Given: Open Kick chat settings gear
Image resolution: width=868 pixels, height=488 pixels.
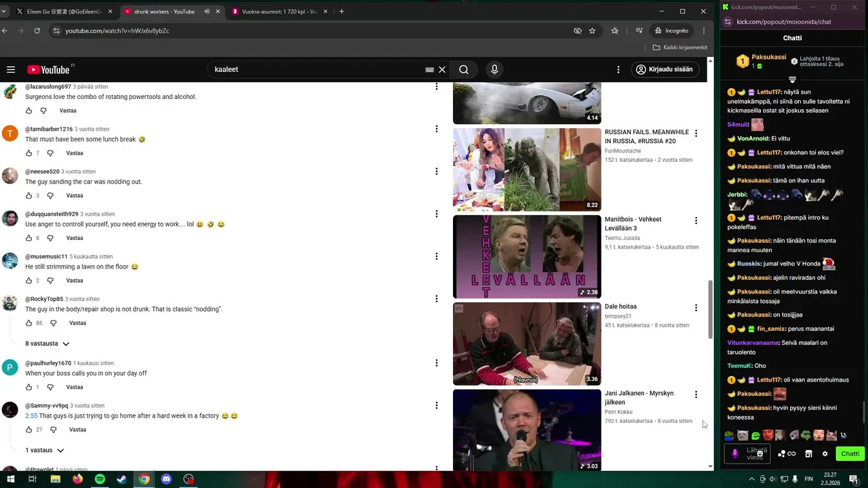Looking at the screenshot, I should tap(825, 454).
